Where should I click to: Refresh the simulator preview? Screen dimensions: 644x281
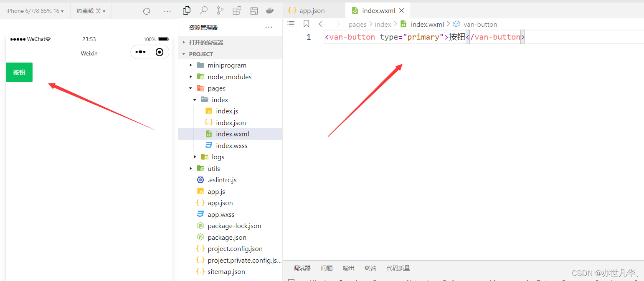(x=147, y=11)
